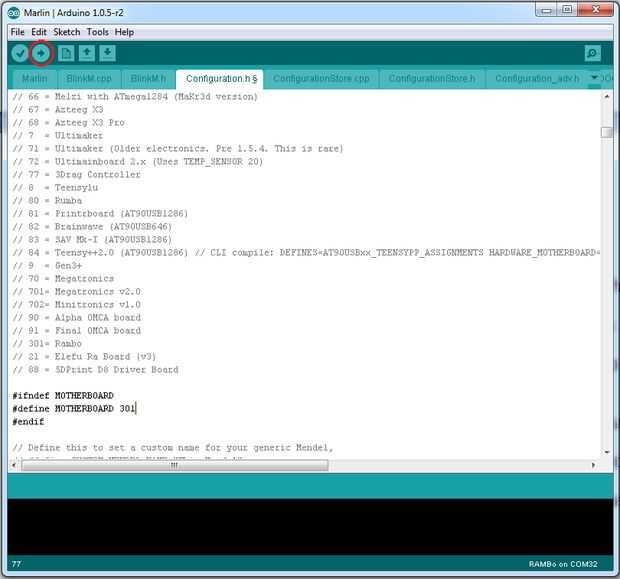Click the '// 67 = Azteeg X3' line
The height and width of the screenshot is (579, 620).
click(x=58, y=109)
